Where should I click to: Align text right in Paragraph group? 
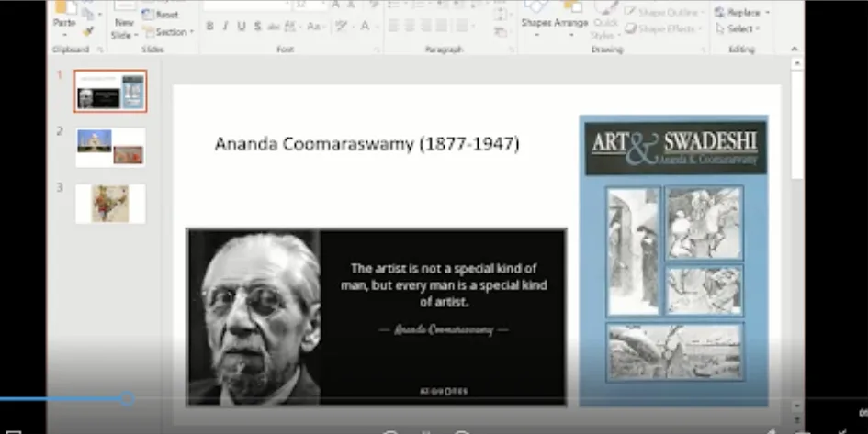[x=425, y=26]
